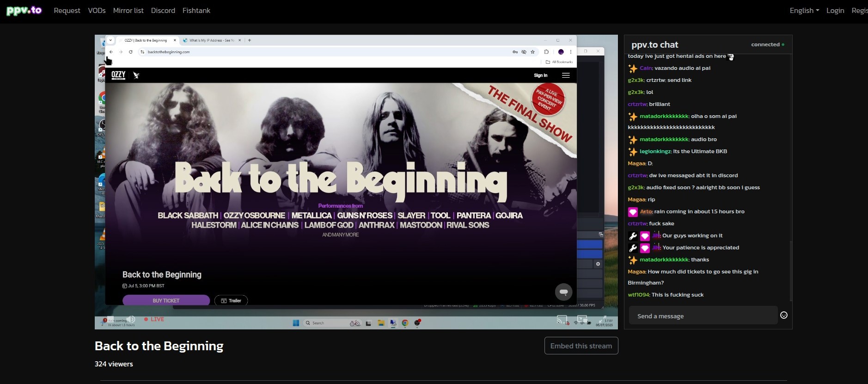
Task: Expand the English language dropdown
Action: point(804,10)
